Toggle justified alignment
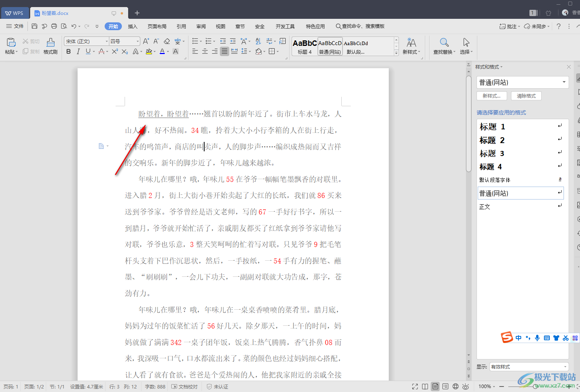Screen dimensions: 580x392 [225, 51]
